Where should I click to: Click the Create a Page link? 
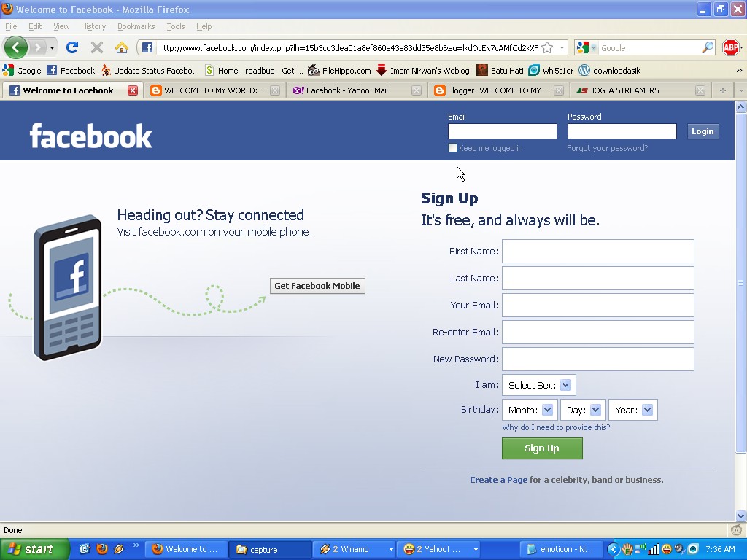tap(498, 480)
